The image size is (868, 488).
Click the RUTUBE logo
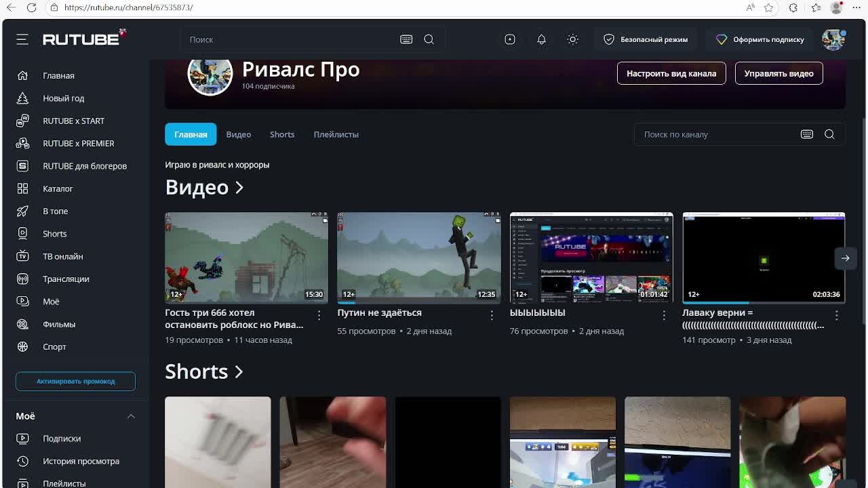point(84,38)
